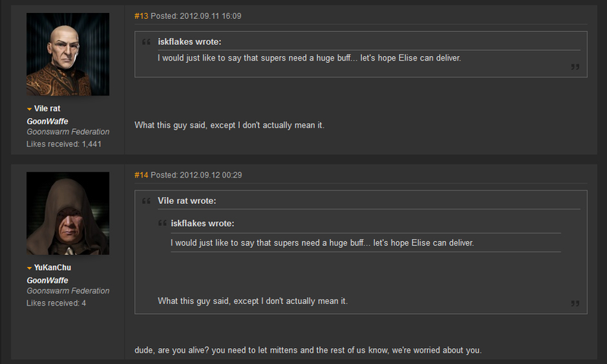The image size is (607, 364).
Task: Click nested opening quote icon beside iskflakes wrote
Action: pyautogui.click(x=162, y=223)
